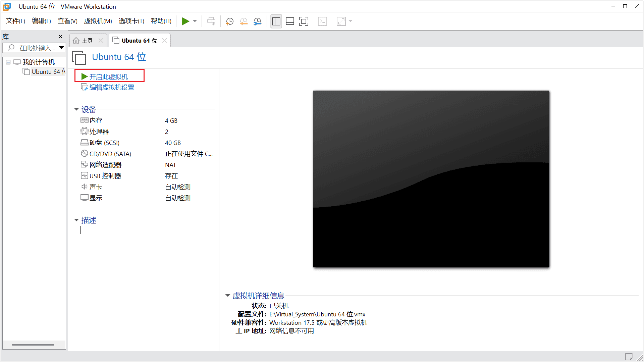Click the library panel horizontal scrollbar
644x362 pixels.
[33, 345]
